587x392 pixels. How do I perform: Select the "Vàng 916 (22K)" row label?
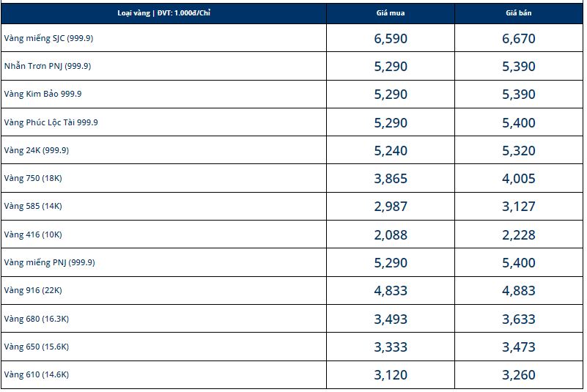tap(32, 290)
